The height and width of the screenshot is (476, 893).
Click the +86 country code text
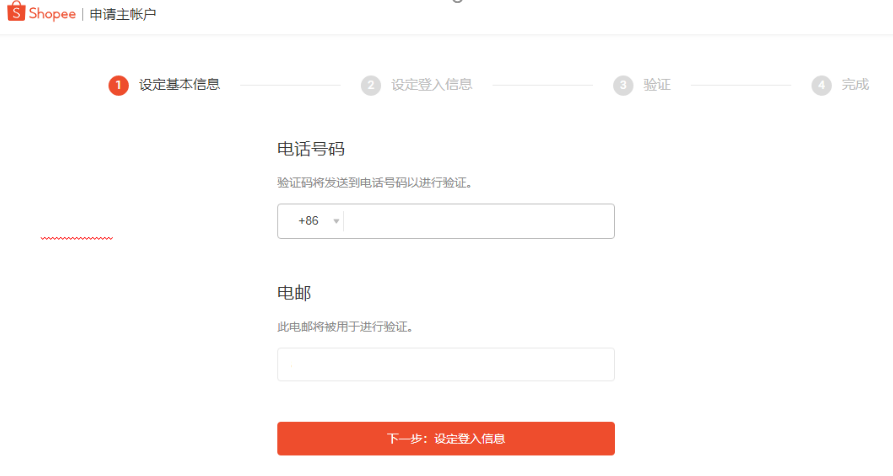[309, 221]
